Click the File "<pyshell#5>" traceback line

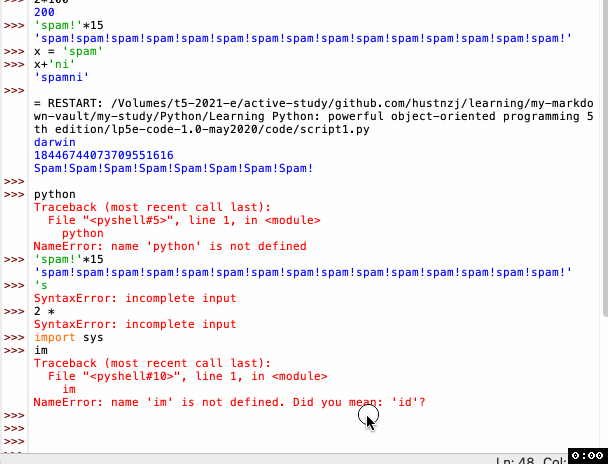[x=184, y=220]
